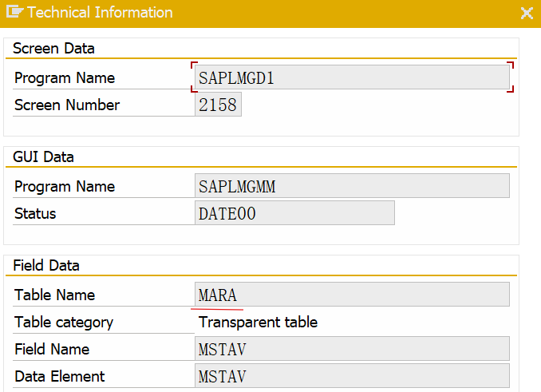Select the Status field DATE00
This screenshot has height=392, width=541.
[294, 213]
